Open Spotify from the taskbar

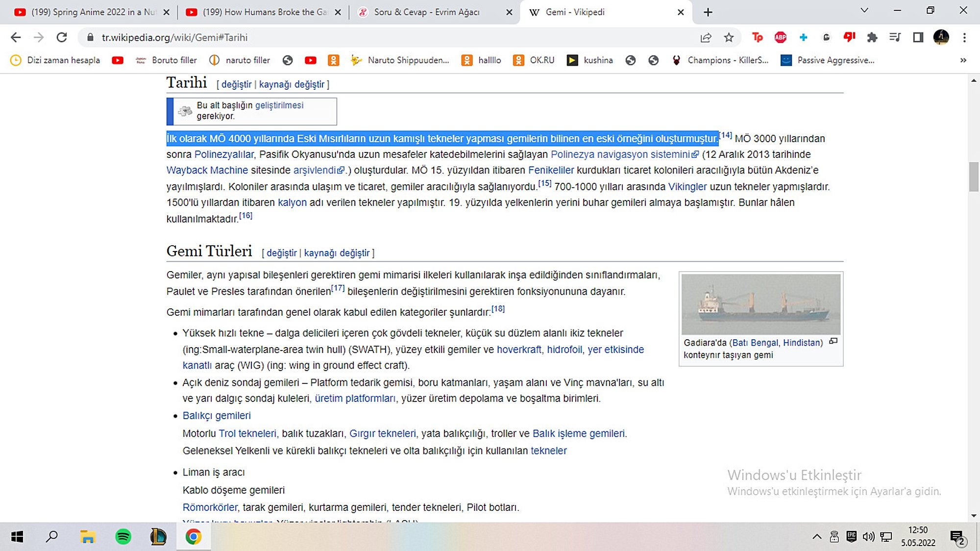coord(123,537)
